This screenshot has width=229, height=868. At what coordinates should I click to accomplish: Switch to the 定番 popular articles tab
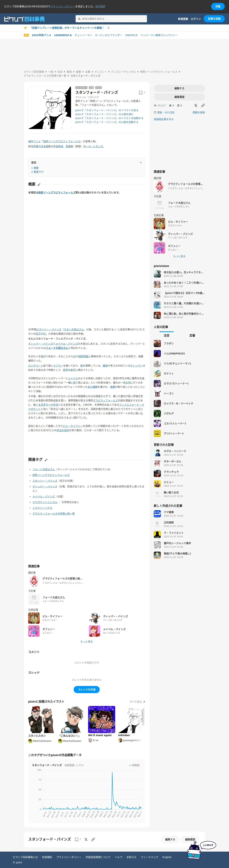click(x=192, y=336)
